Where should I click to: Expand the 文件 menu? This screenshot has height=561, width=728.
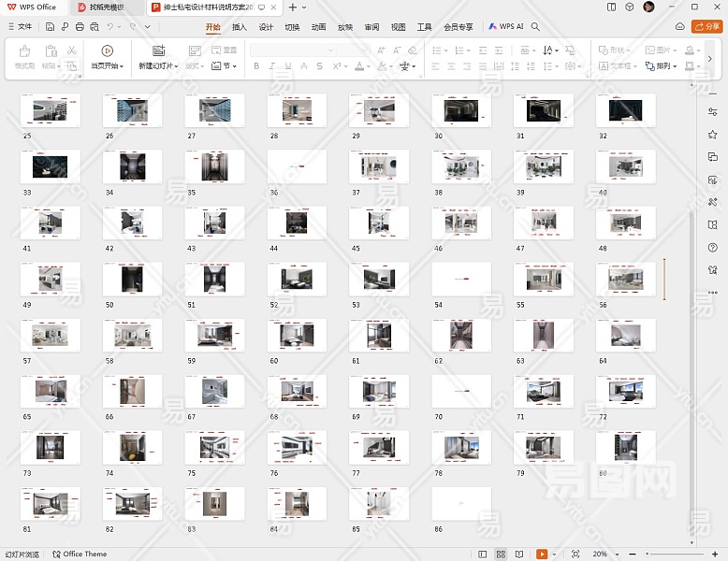click(19, 27)
